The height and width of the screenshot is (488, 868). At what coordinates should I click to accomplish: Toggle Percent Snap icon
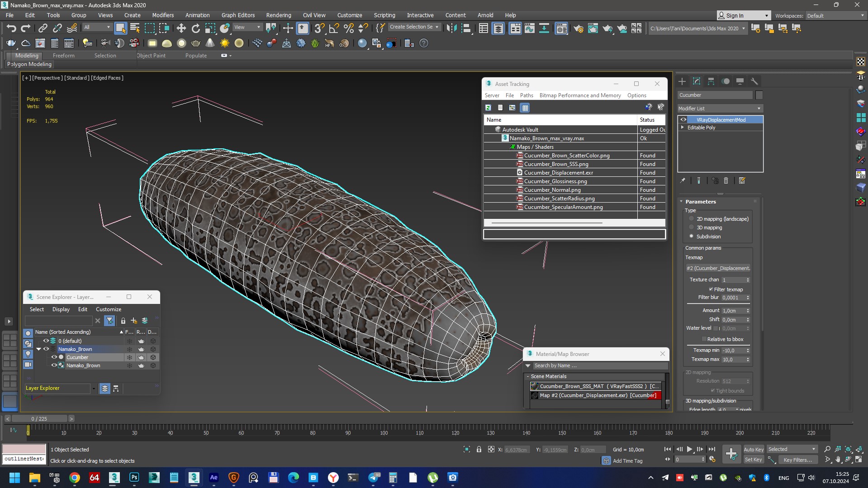(348, 28)
